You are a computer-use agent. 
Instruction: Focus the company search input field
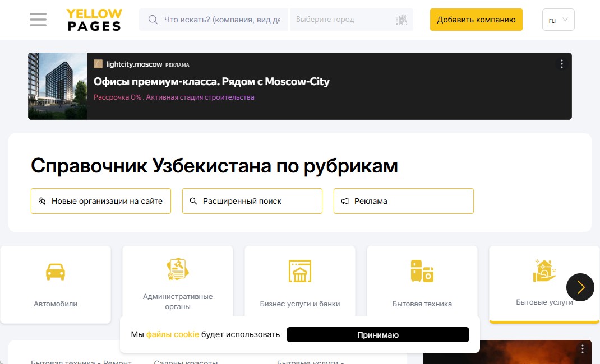(221, 20)
